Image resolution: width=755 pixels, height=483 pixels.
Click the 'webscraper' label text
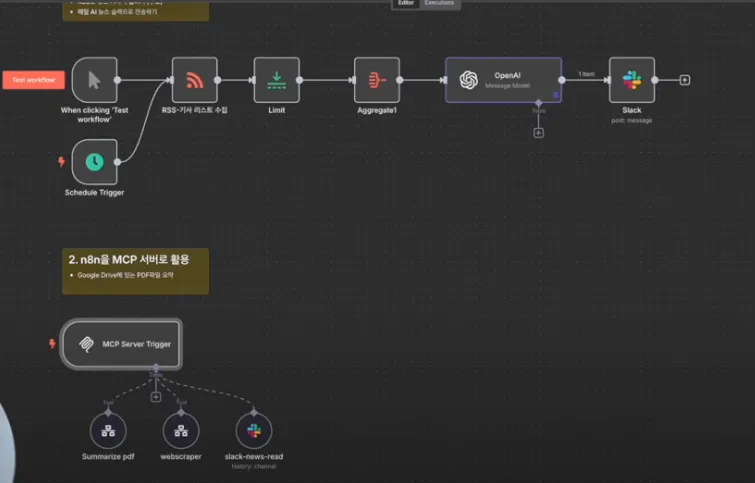pos(181,457)
